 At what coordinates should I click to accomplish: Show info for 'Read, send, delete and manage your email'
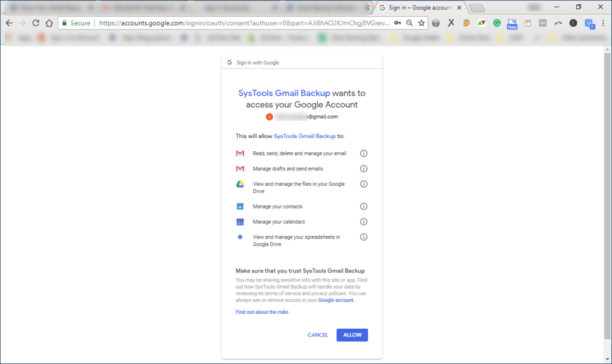pos(363,154)
